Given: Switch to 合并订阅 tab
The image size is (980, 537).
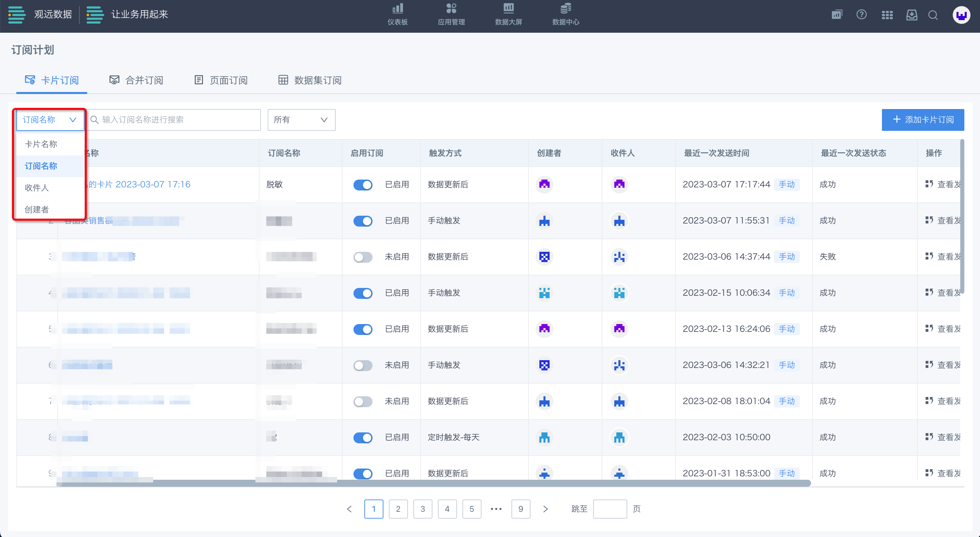Looking at the screenshot, I should coord(136,80).
